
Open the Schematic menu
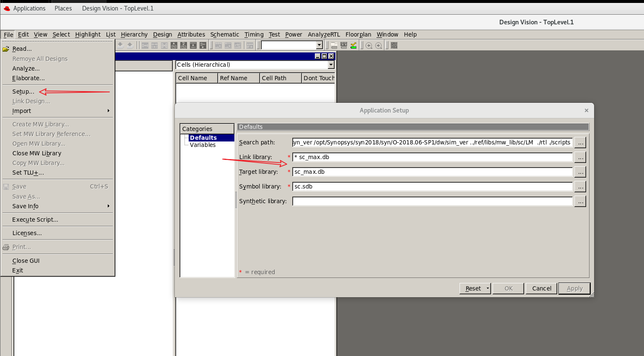(225, 34)
